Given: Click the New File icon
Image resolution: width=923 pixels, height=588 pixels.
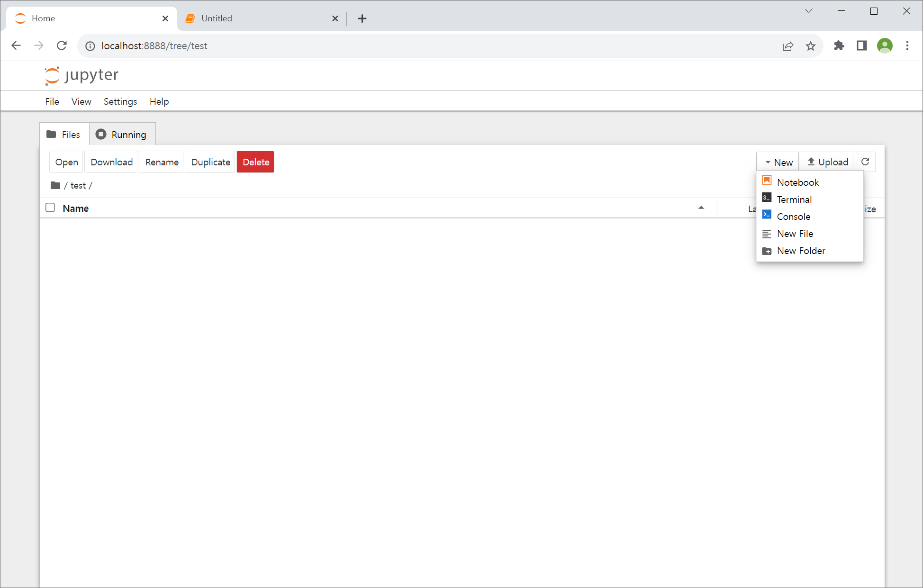Looking at the screenshot, I should [x=767, y=234].
